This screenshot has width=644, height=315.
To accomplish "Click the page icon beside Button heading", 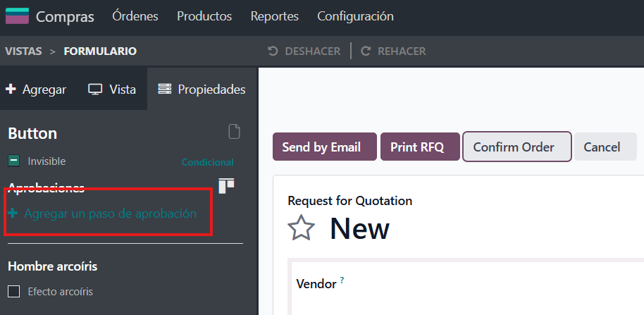I will click(235, 132).
